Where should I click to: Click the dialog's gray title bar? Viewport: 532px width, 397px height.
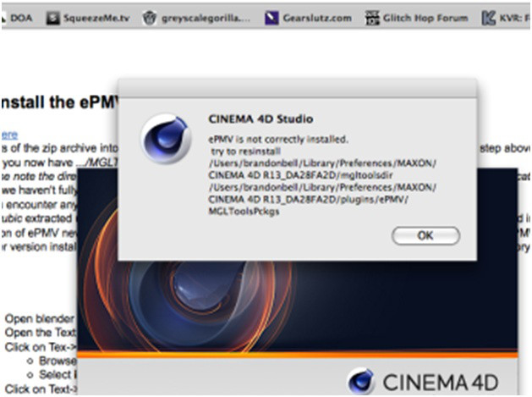(297, 88)
